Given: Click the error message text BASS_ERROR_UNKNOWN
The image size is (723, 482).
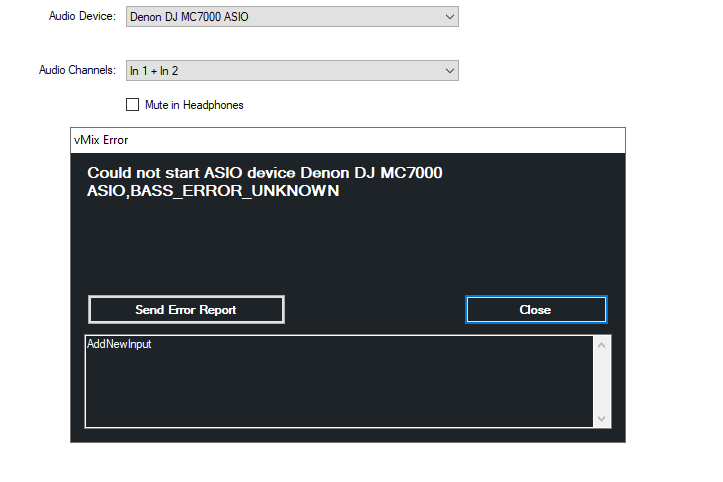Looking at the screenshot, I should point(235,191).
